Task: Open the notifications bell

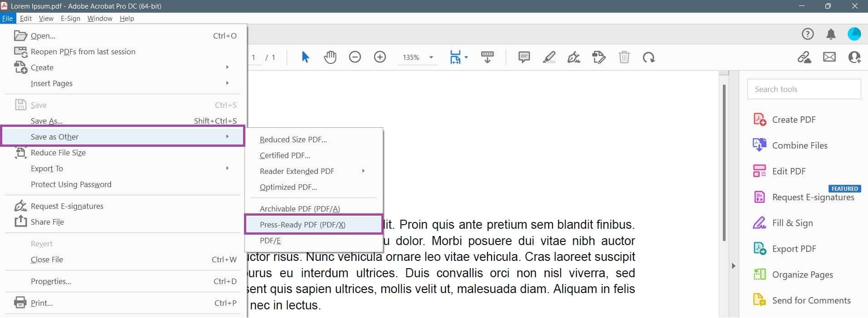Action: pyautogui.click(x=831, y=34)
